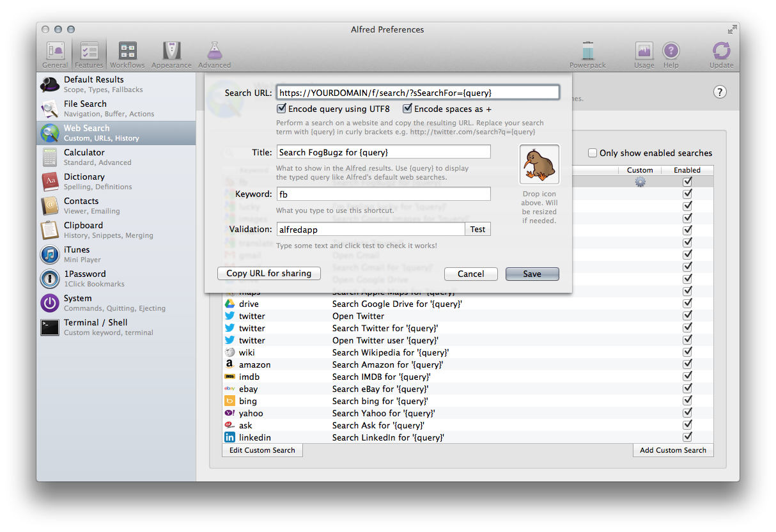This screenshot has width=776, height=532.
Task: Save the custom search
Action: pyautogui.click(x=532, y=274)
